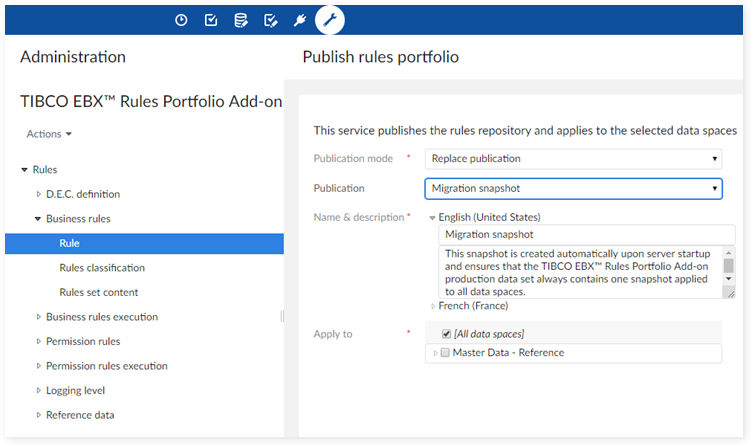The image size is (752, 446).
Task: Expand the Master Data - Reference node
Action: click(435, 353)
